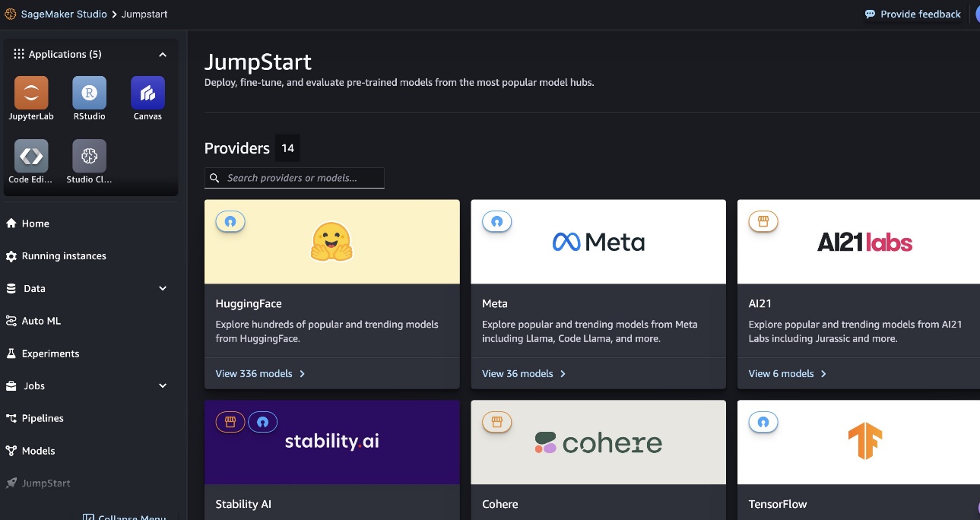Open View 336 models link
This screenshot has width=980, height=520.
tap(260, 374)
